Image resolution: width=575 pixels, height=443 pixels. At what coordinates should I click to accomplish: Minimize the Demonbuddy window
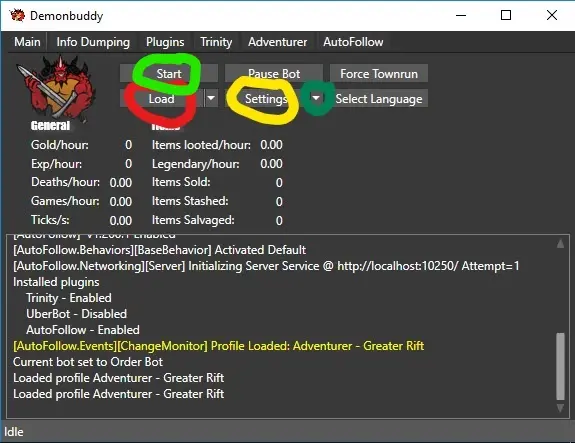[x=461, y=15]
